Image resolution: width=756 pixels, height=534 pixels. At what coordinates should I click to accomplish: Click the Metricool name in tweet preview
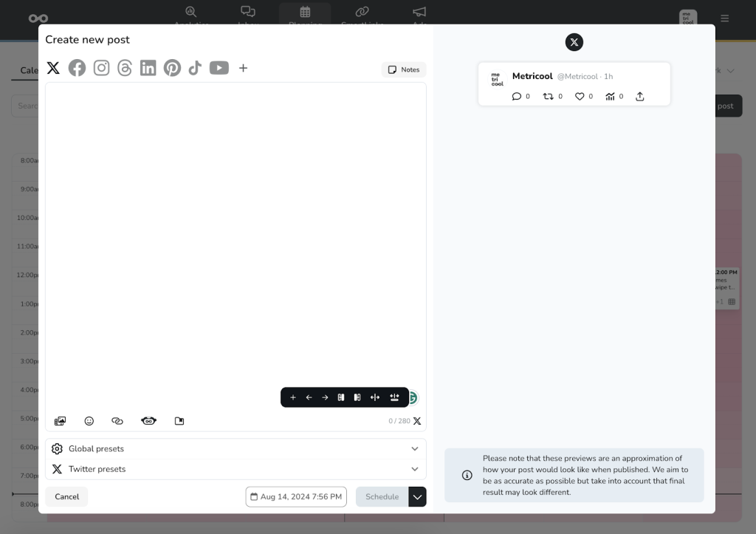coord(532,76)
